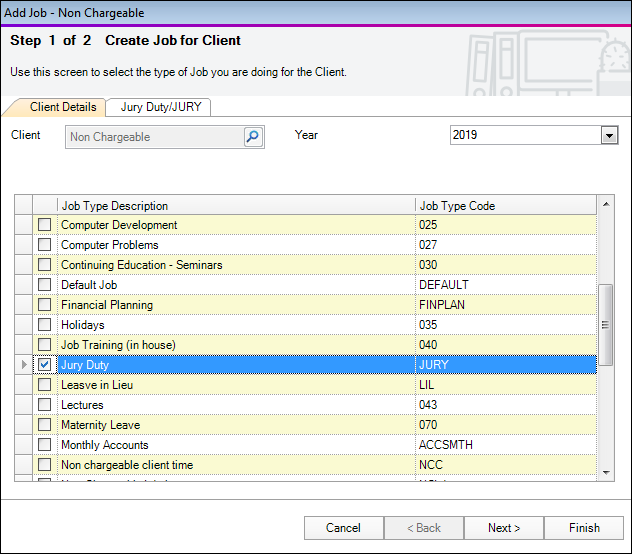This screenshot has width=632, height=554.
Task: Click the Next > button
Action: [x=504, y=528]
